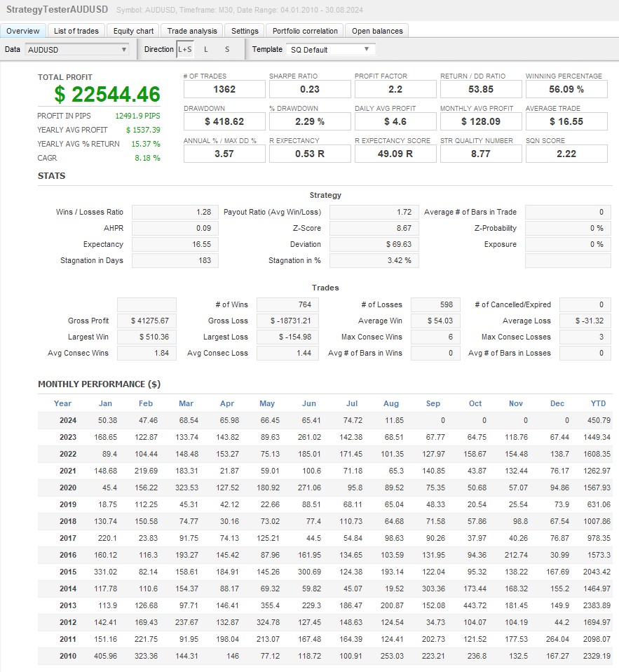Select S (short only) direction
619x672 pixels.
(227, 49)
